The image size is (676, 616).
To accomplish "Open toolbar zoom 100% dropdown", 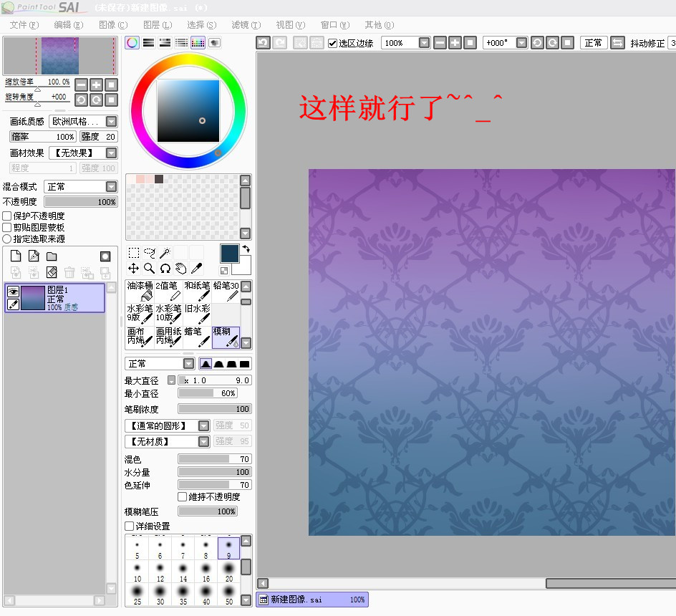I will (x=424, y=43).
